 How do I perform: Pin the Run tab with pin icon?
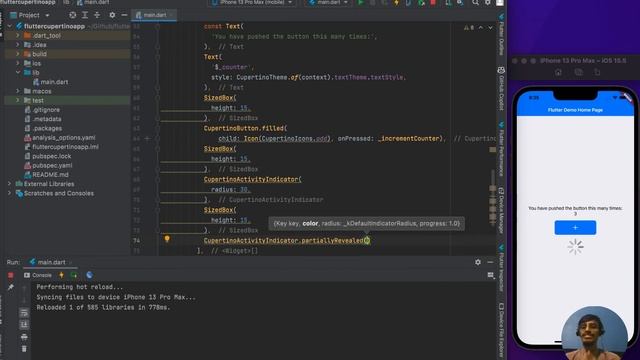tap(11, 287)
